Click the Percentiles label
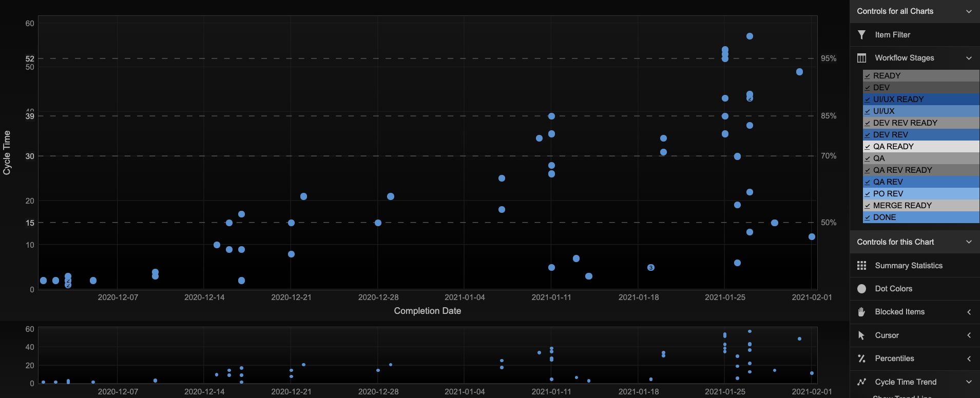Viewport: 980px width, 398px height. click(x=894, y=359)
